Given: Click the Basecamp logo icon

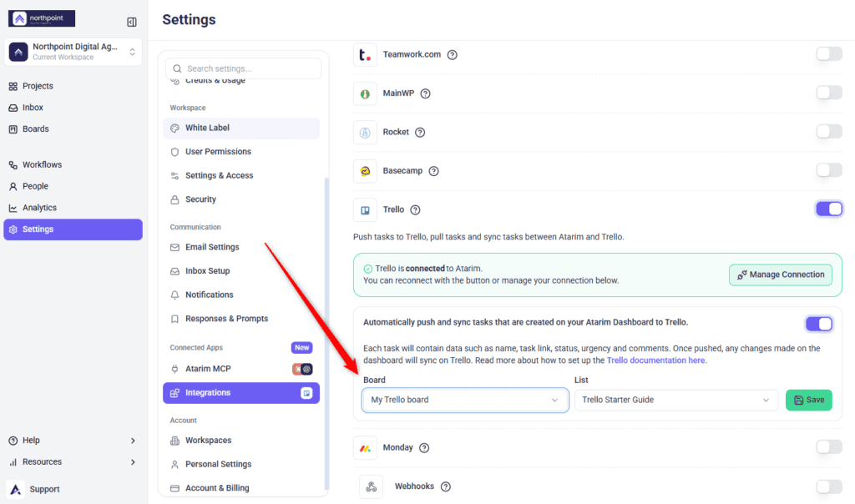Looking at the screenshot, I should 365,171.
